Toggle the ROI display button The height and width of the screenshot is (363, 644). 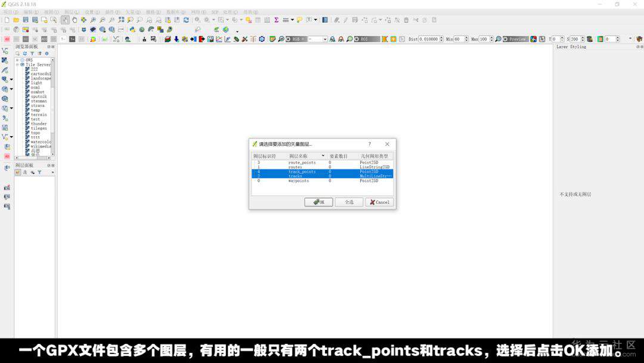tap(367, 39)
